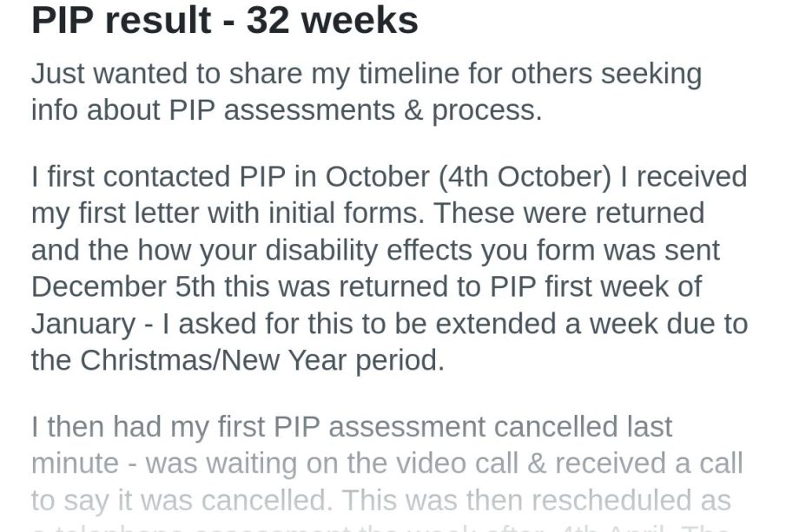Open the post titled PIP result - 32 weeks
This screenshot has width=786, height=532.
click(225, 20)
